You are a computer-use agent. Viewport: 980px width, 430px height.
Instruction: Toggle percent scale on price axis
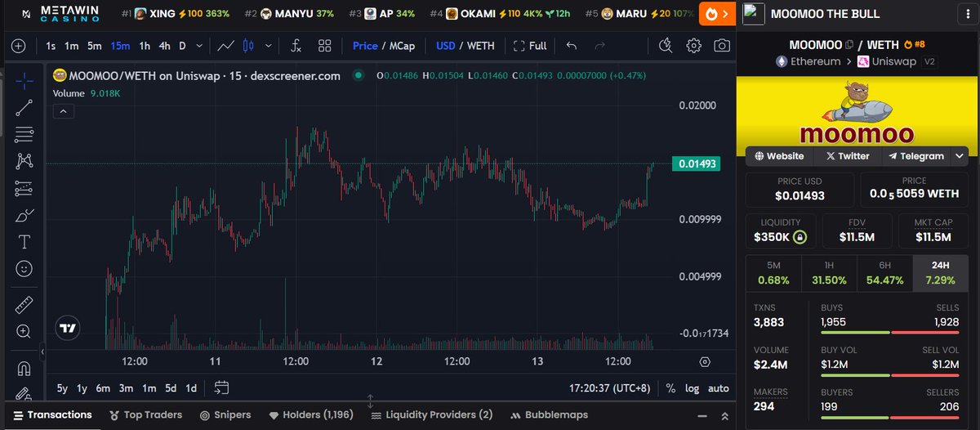point(670,388)
